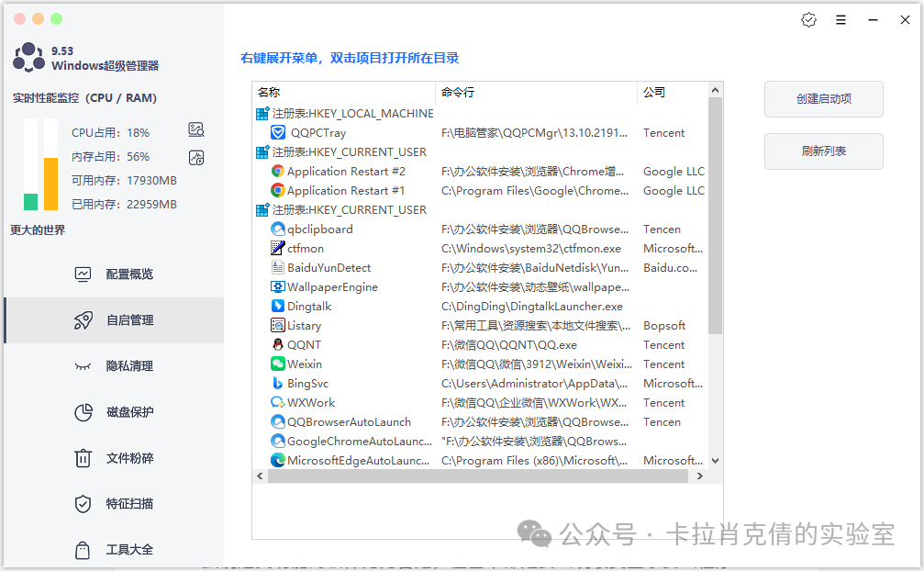Viewport: 924px width, 571px height.
Task: Select the Listary startup entry
Action: pyautogui.click(x=304, y=326)
